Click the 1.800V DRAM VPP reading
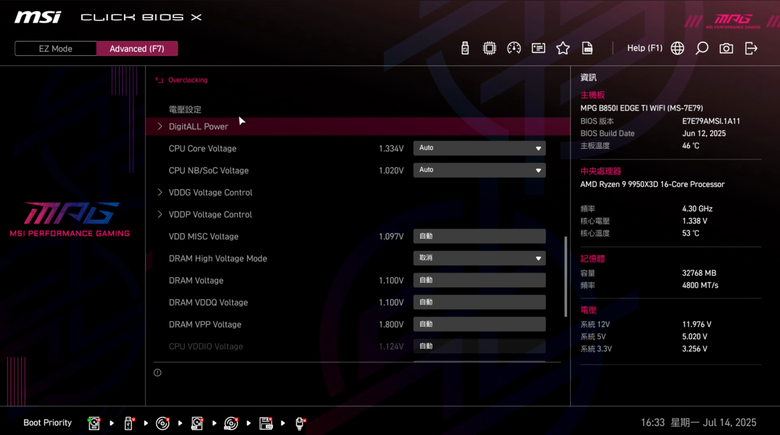Viewport: 780px width, 435px height. [x=391, y=324]
